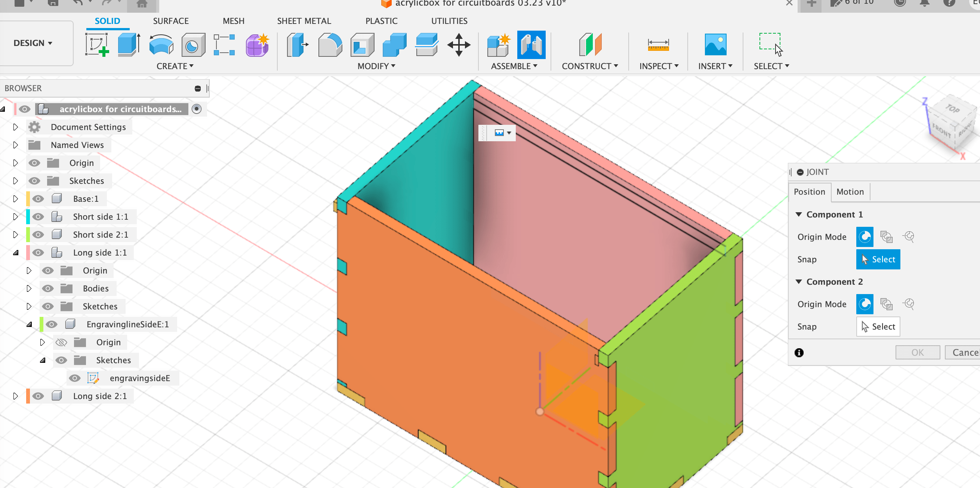
Task: Click the Hole tool icon
Action: click(x=193, y=44)
